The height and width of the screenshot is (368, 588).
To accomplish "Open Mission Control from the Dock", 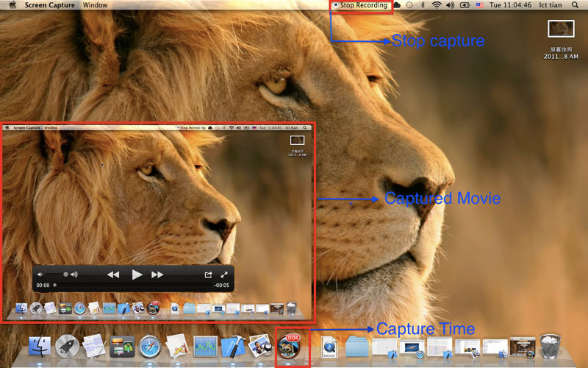I will (122, 346).
